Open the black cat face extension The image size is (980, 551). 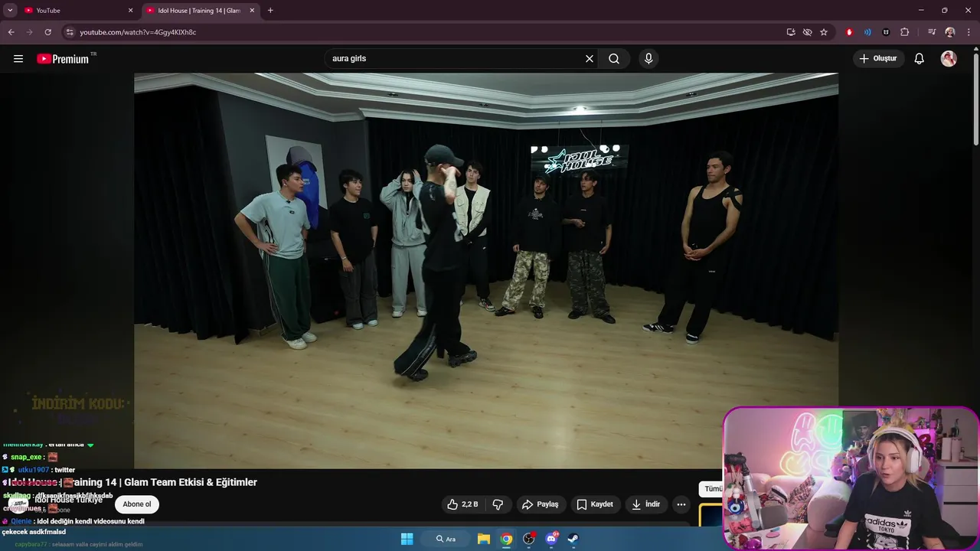(886, 32)
